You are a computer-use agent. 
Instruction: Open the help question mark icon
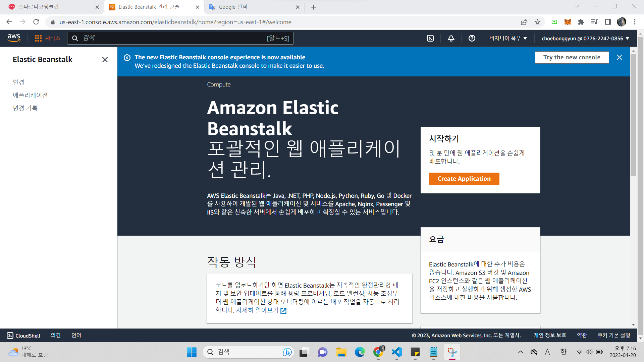pyautogui.click(x=472, y=39)
